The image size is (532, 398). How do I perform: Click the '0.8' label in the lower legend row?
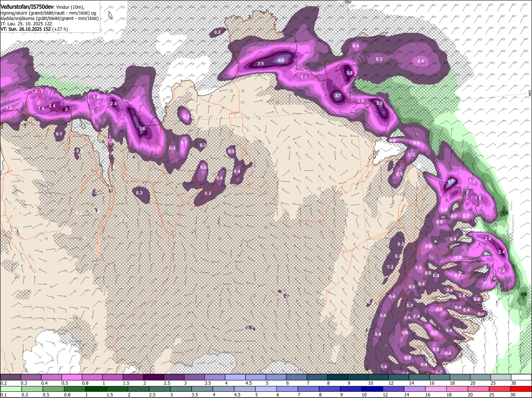click(x=66, y=395)
